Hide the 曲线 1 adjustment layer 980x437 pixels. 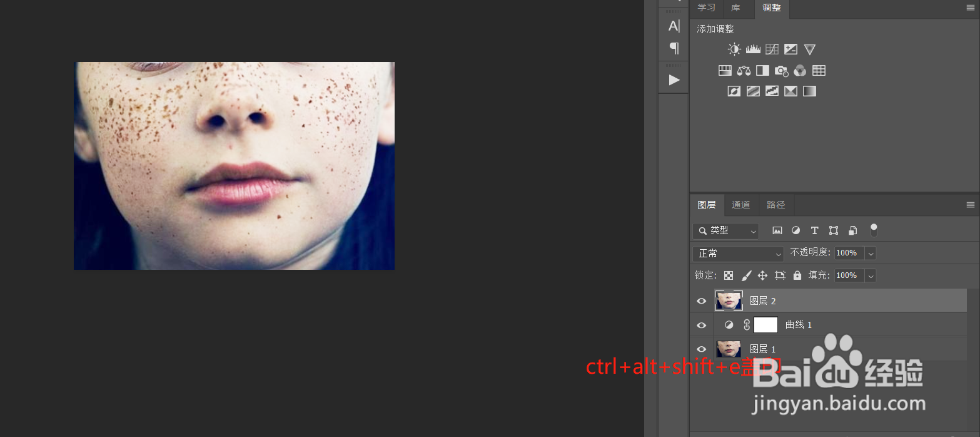pyautogui.click(x=701, y=325)
